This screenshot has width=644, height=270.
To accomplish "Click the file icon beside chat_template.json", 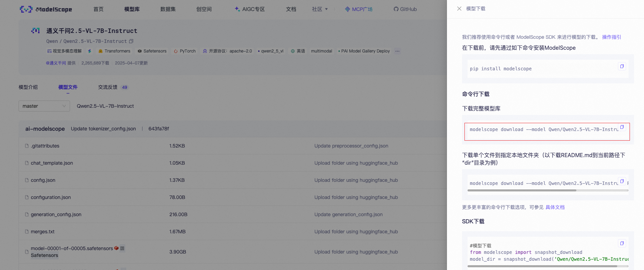I will tap(27, 163).
